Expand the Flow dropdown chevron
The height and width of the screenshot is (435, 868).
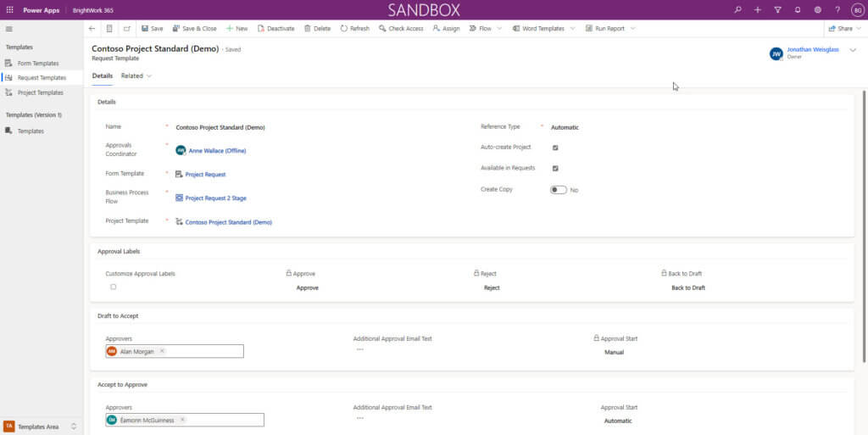(x=499, y=29)
